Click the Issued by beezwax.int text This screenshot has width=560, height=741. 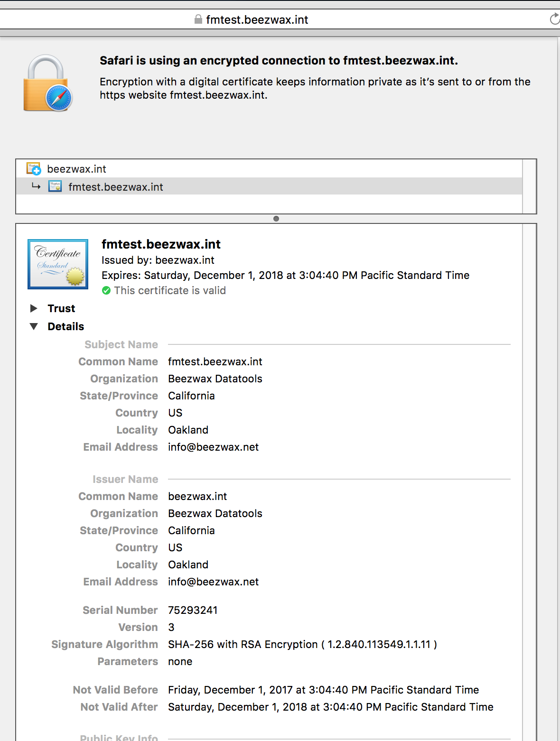point(158,260)
